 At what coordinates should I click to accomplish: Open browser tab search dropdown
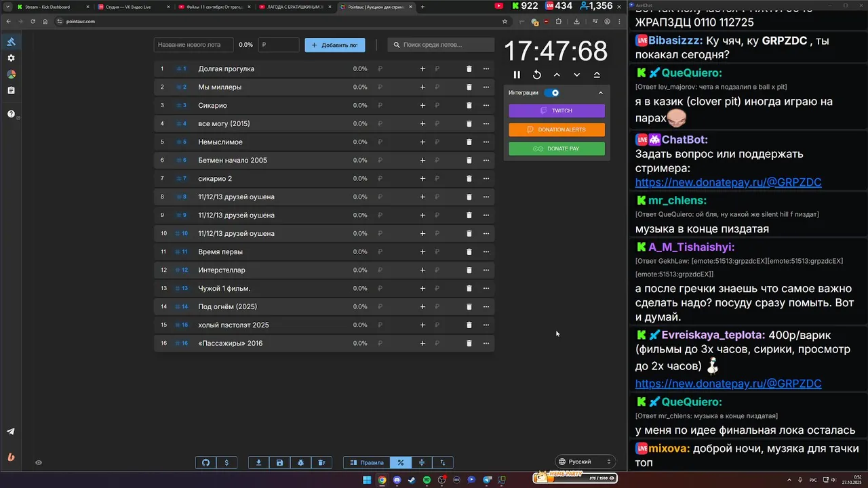(7, 7)
